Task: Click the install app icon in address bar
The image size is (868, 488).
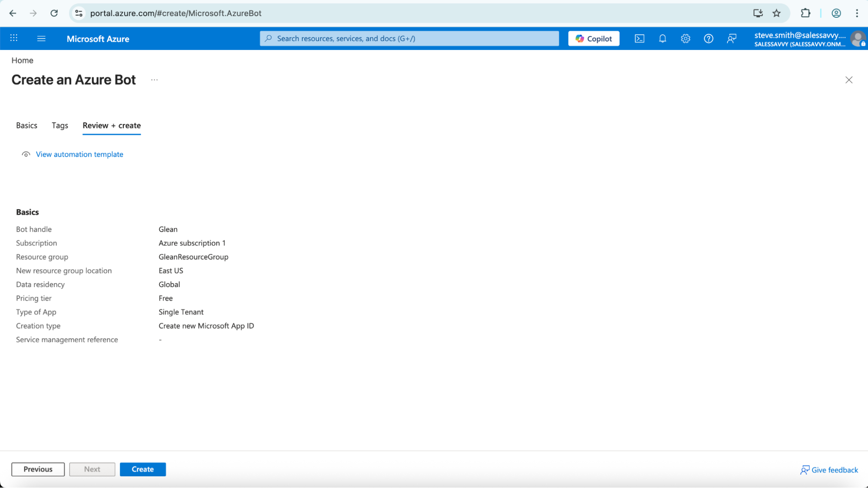Action: (758, 13)
